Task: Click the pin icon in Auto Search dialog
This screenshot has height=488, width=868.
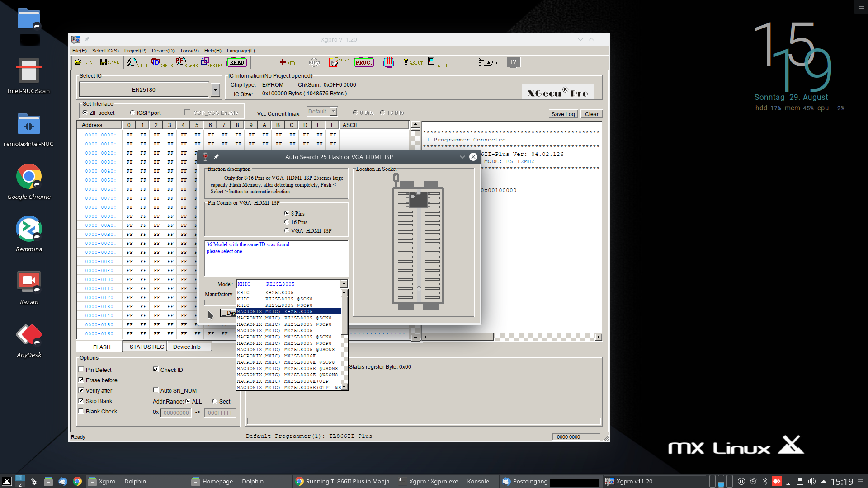Action: [x=216, y=157]
